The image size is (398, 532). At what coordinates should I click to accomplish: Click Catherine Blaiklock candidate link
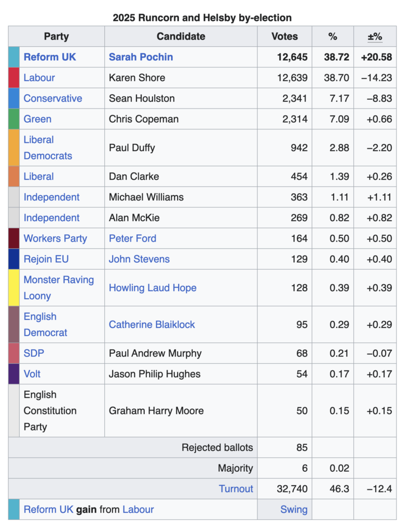tap(152, 325)
